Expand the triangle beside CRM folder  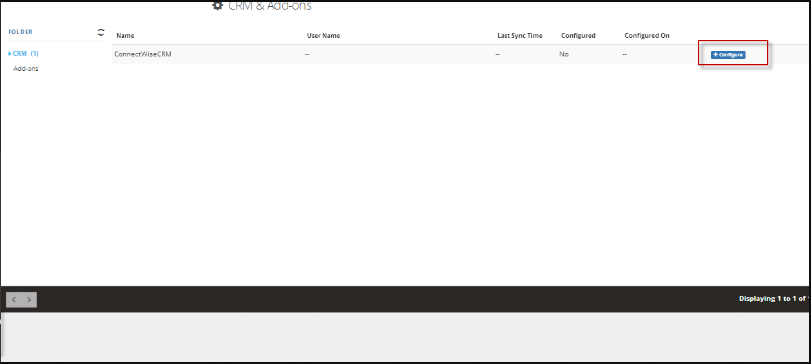click(x=10, y=53)
